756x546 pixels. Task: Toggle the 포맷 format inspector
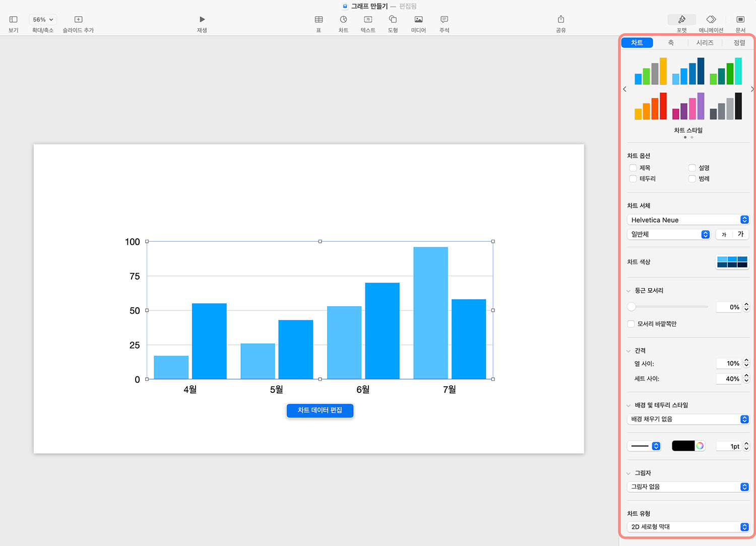(681, 20)
